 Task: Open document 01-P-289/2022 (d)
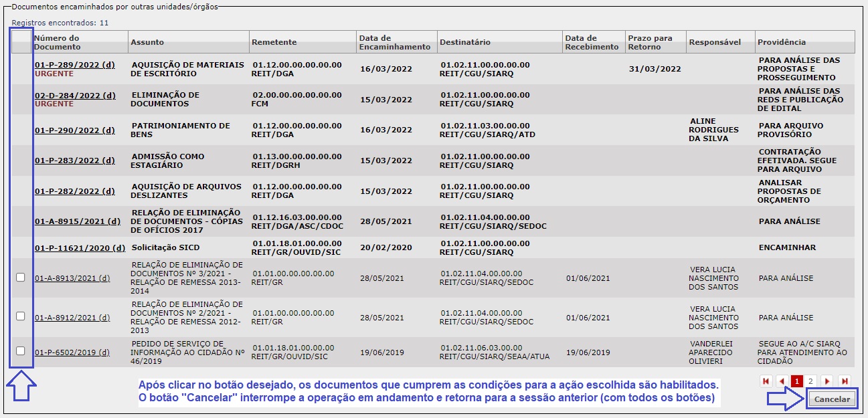click(x=75, y=65)
